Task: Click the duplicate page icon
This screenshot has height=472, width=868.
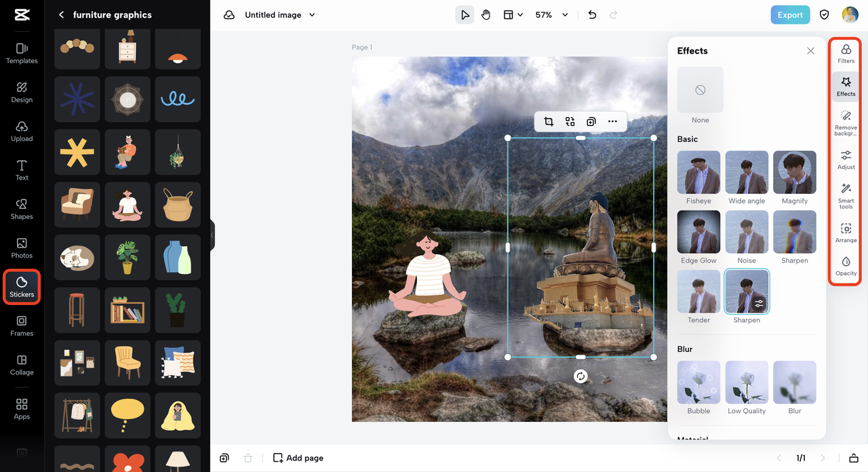Action: tap(224, 458)
